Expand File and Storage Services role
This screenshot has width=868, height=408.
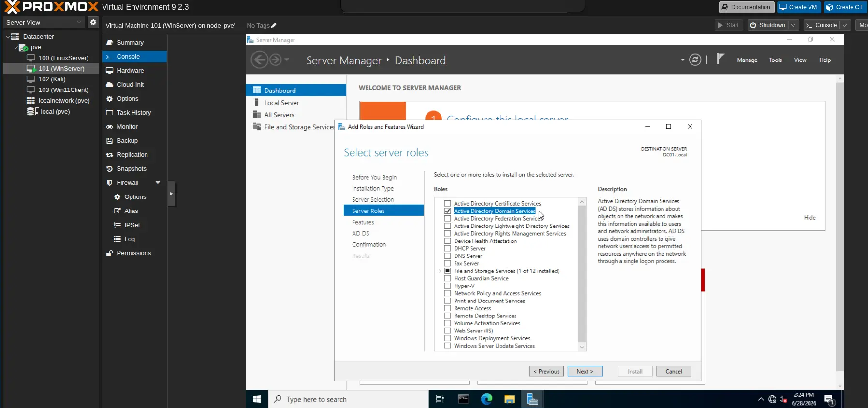440,271
